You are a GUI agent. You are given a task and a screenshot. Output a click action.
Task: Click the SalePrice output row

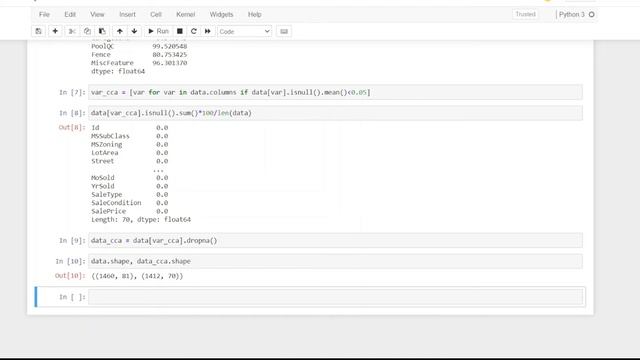129,211
